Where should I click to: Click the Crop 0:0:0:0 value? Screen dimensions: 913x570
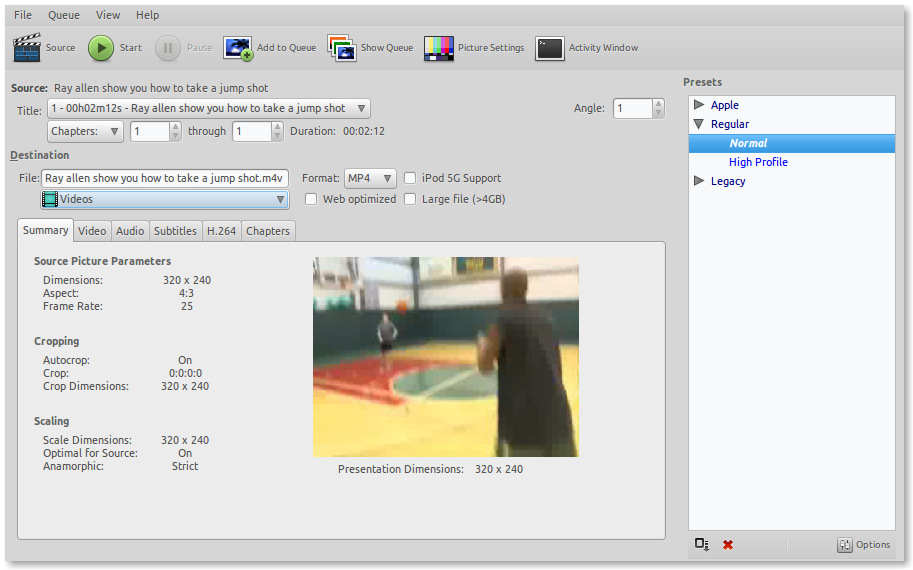(186, 373)
